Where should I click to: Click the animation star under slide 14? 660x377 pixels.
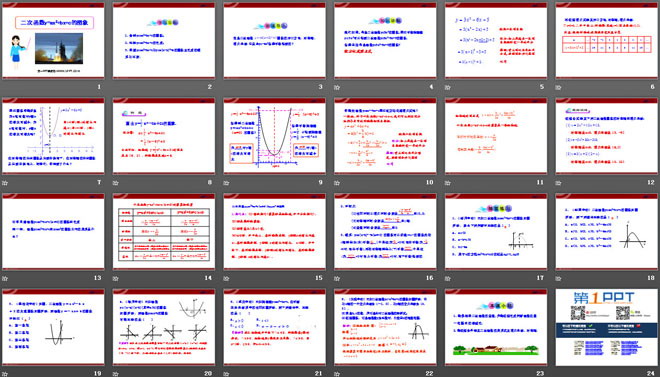coord(115,278)
